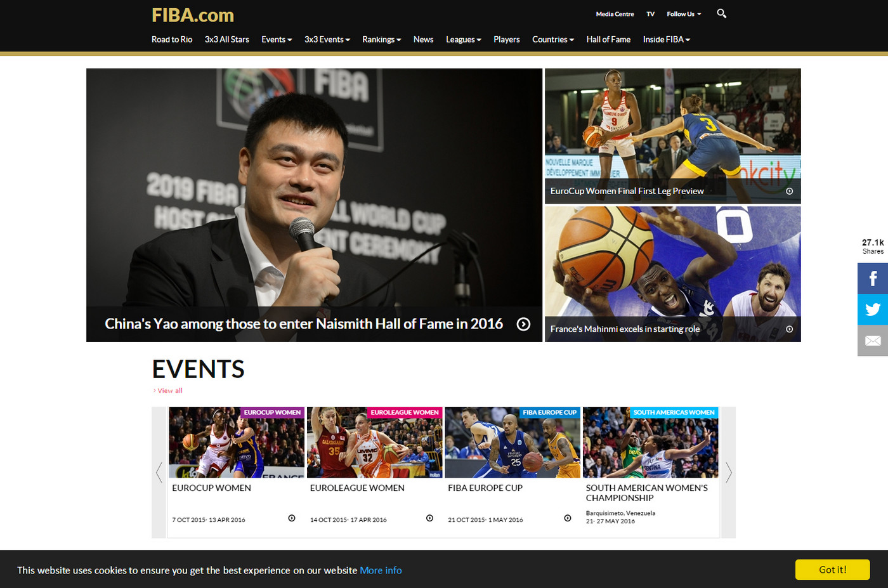Click date text 7 OCT 2015- 13 APR 2016
Viewport: 888px width, 588px height.
click(209, 520)
